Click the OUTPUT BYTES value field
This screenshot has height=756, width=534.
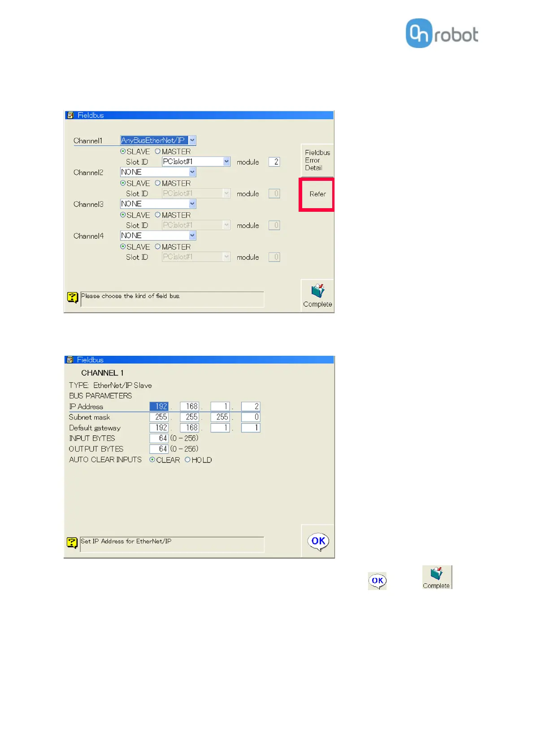[x=159, y=449]
